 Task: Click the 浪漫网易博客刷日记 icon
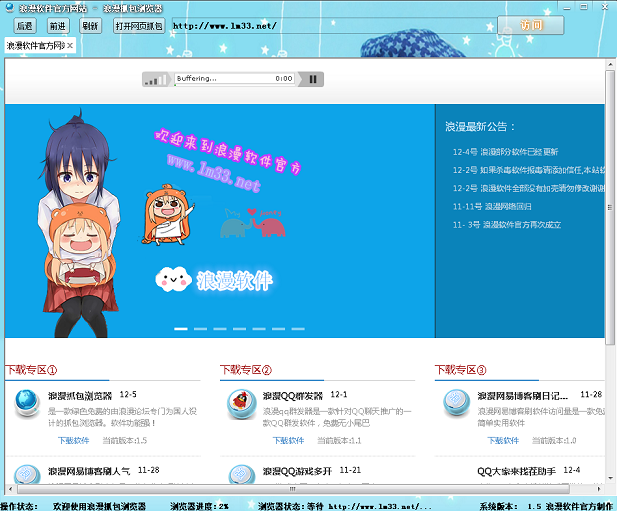456,403
